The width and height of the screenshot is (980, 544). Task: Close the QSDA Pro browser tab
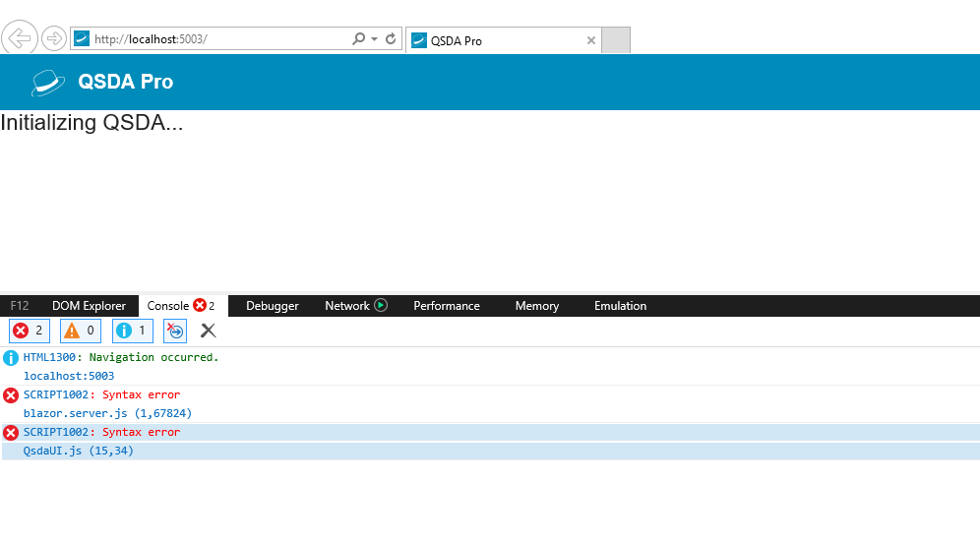point(590,40)
